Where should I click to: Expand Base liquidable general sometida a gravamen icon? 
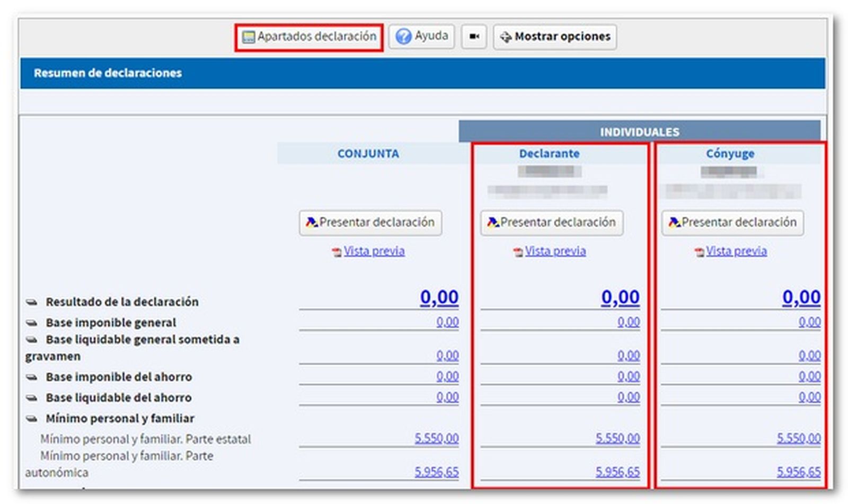pyautogui.click(x=32, y=340)
